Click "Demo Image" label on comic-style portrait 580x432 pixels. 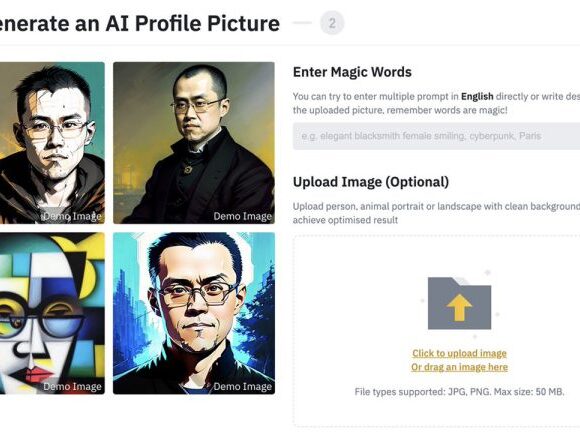point(72,216)
